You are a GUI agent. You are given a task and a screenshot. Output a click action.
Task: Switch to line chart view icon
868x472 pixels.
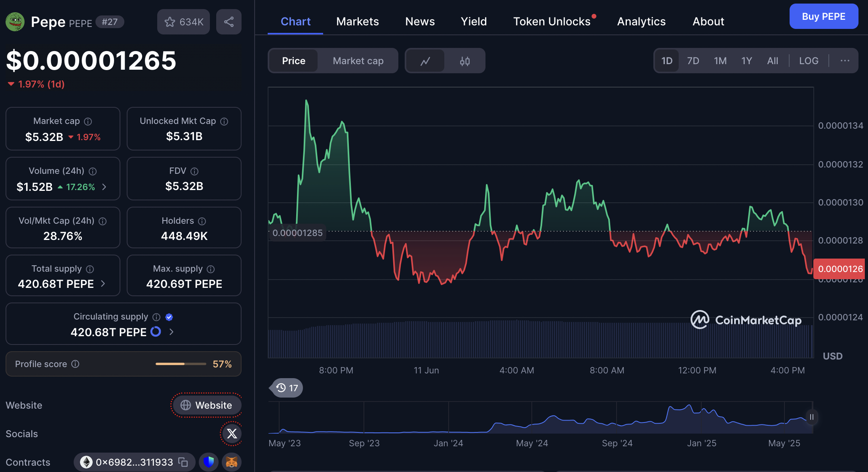(425, 61)
